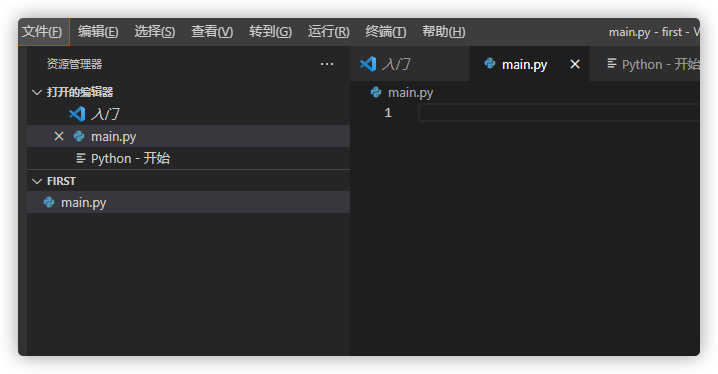Open the 文件(F) menu
This screenshot has width=718, height=374.
pos(42,32)
